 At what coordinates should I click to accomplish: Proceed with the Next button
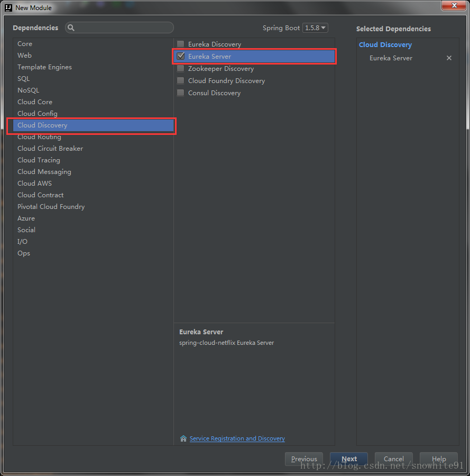click(x=349, y=459)
